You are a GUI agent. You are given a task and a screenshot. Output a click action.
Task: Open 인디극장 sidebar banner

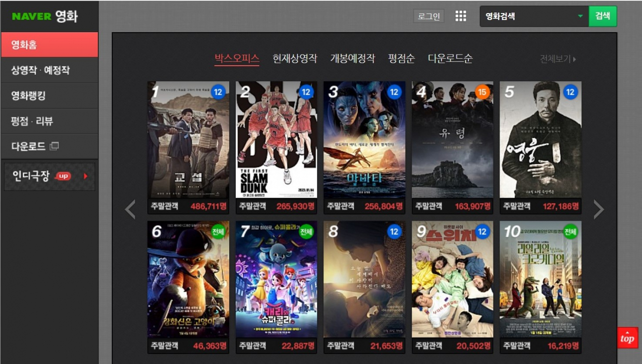point(50,176)
